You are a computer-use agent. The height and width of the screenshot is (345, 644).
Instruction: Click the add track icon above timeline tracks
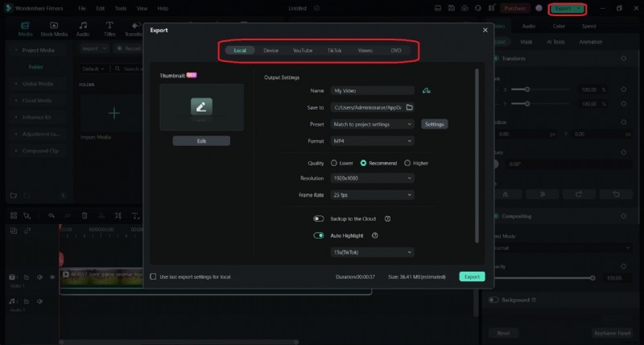(x=14, y=231)
